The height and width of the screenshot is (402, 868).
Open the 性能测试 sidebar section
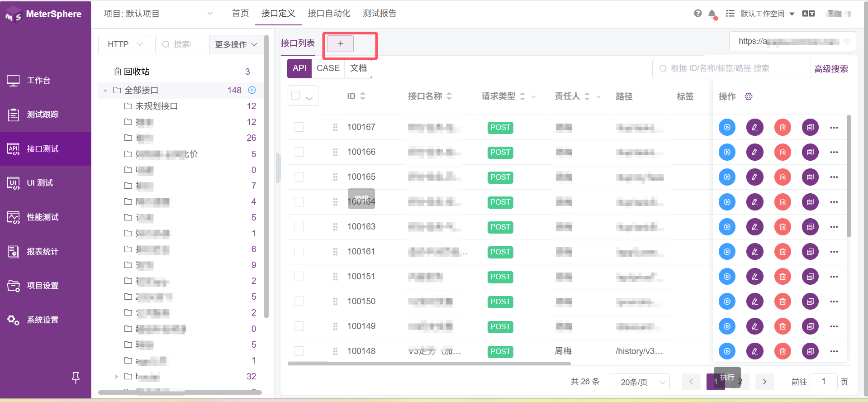pyautogui.click(x=45, y=217)
